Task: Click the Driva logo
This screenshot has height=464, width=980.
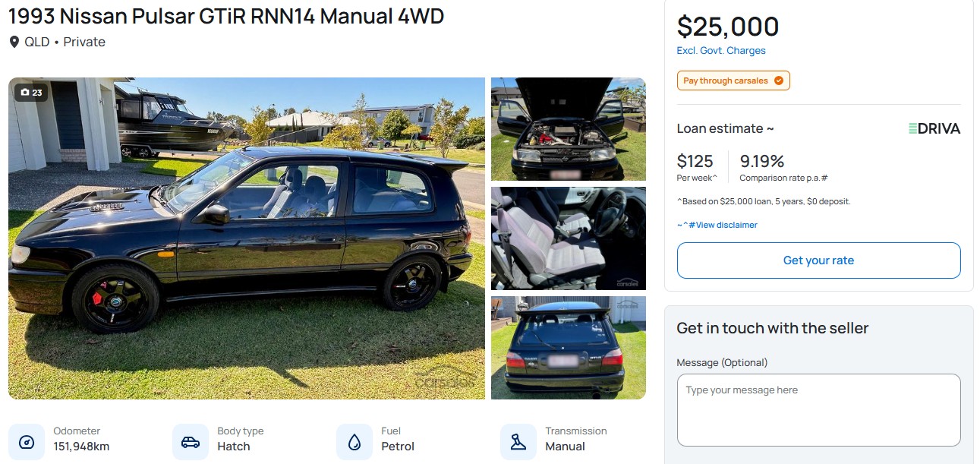Action: click(x=934, y=128)
